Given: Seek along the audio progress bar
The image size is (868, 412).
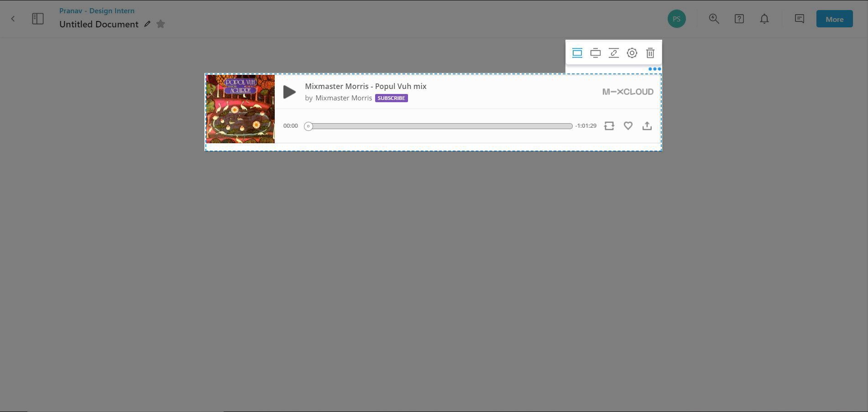Looking at the screenshot, I should pos(438,126).
